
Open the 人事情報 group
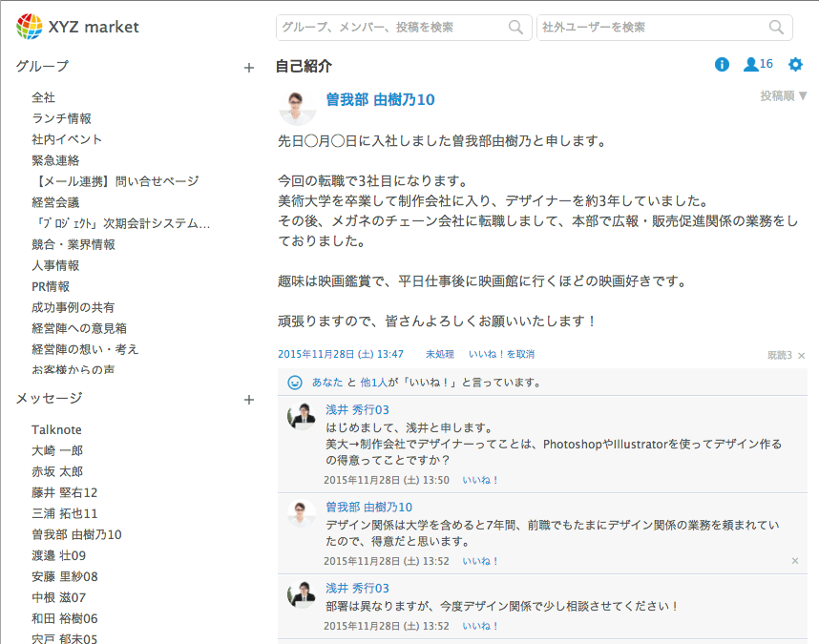coord(55,265)
